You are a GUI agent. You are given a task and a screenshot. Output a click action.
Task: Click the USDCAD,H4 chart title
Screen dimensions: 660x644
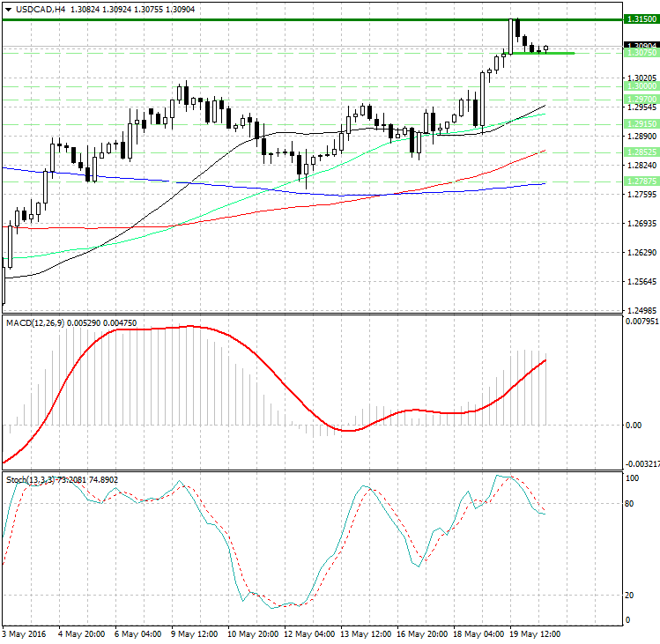click(x=35, y=9)
